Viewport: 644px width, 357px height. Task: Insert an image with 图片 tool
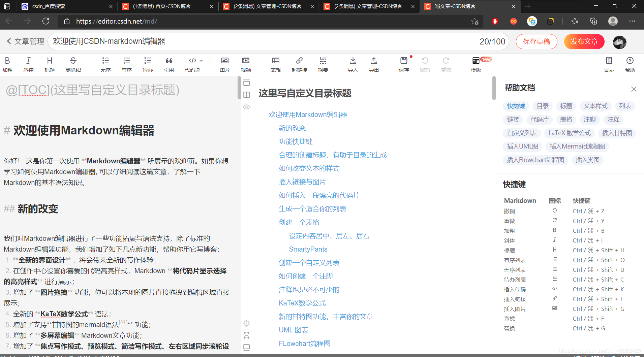(x=225, y=64)
